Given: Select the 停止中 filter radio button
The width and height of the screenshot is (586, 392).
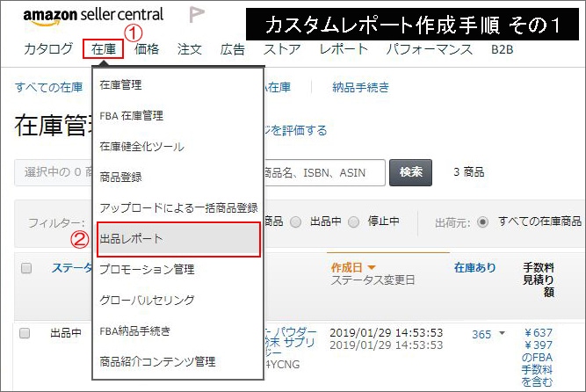Looking at the screenshot, I should coord(353,222).
